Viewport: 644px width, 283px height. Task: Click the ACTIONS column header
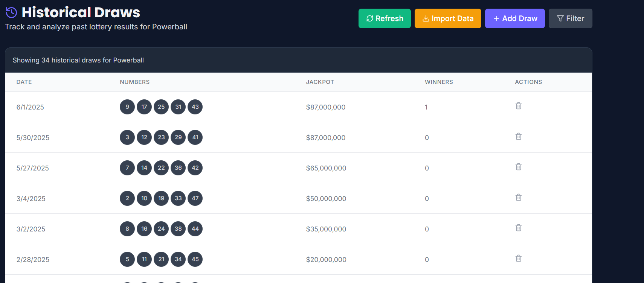pyautogui.click(x=528, y=82)
